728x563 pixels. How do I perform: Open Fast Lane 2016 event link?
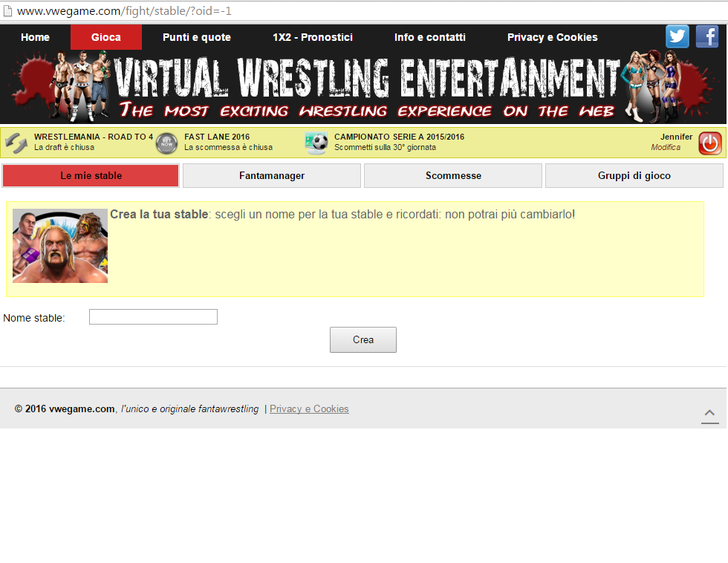click(217, 137)
